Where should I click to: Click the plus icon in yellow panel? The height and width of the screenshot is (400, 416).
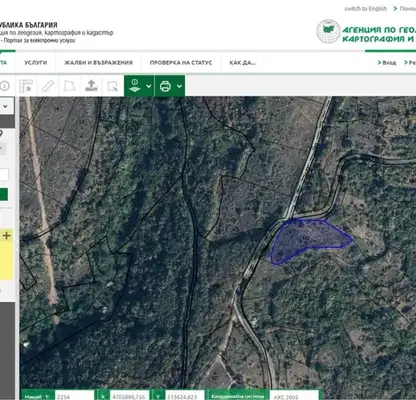pyautogui.click(x=6, y=236)
